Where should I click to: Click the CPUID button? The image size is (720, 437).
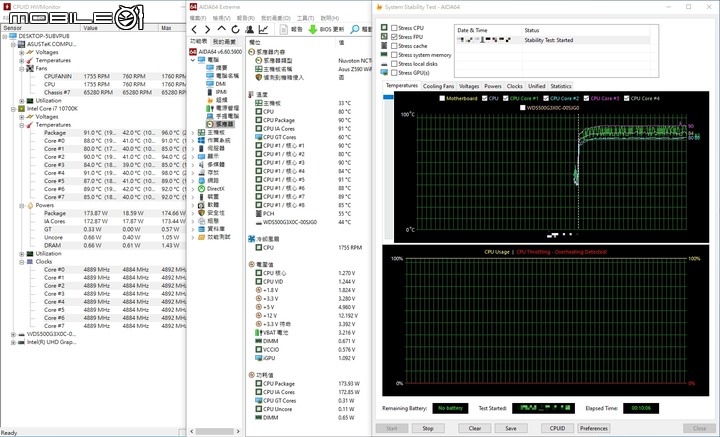(557, 428)
